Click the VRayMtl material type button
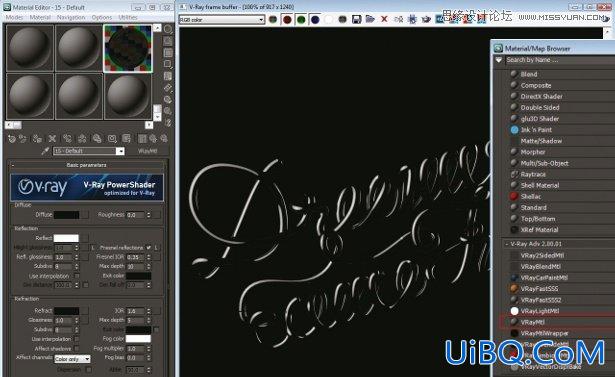The height and width of the screenshot is (377, 615). [x=148, y=151]
